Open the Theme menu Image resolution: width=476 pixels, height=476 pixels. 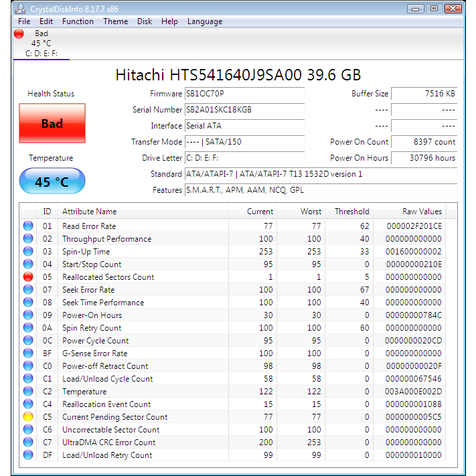click(115, 21)
